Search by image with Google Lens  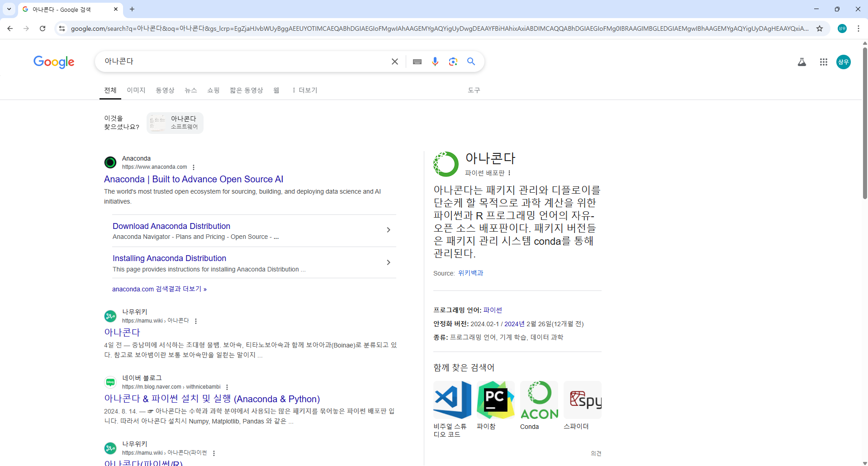(453, 62)
